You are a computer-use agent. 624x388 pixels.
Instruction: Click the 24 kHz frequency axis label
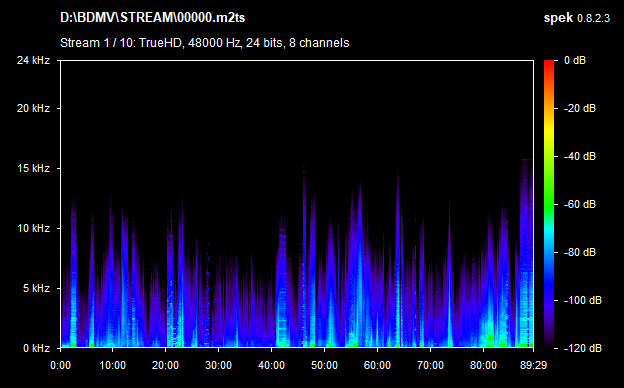33,60
